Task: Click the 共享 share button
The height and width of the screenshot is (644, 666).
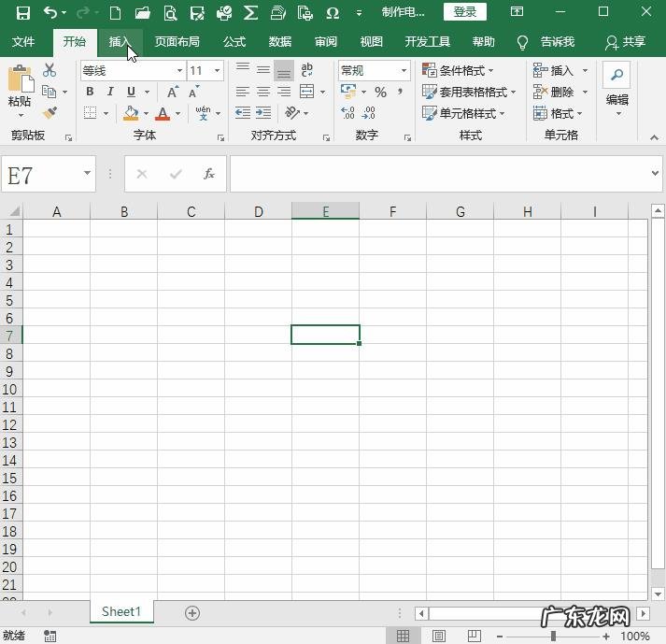Action: [x=625, y=42]
